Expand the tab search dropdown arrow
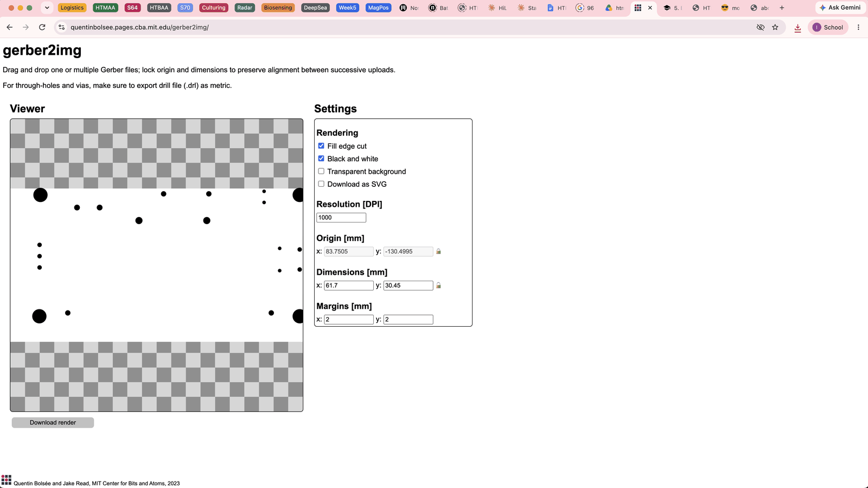 [x=47, y=8]
